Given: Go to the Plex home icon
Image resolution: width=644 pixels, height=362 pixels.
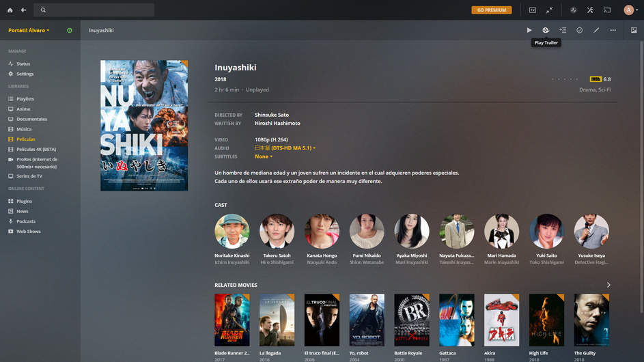Looking at the screenshot, I should click(x=10, y=10).
